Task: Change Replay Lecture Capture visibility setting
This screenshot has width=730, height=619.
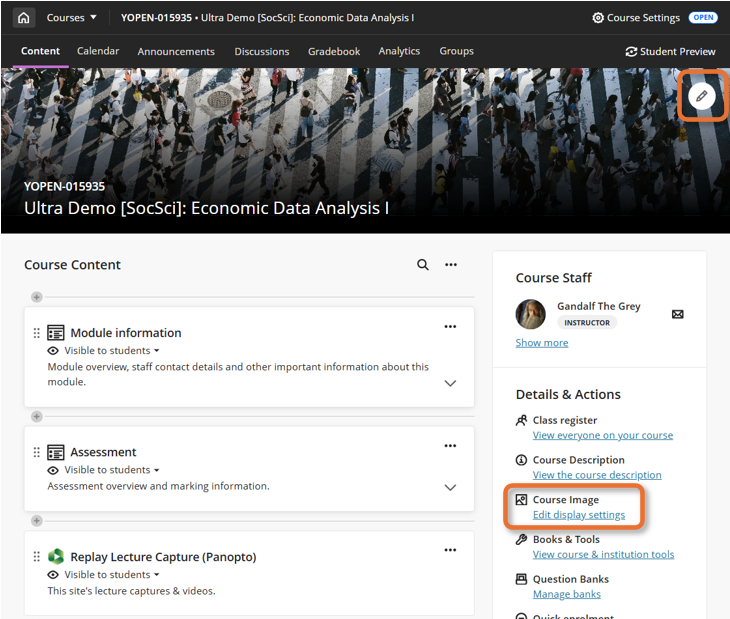Action: pyautogui.click(x=111, y=575)
